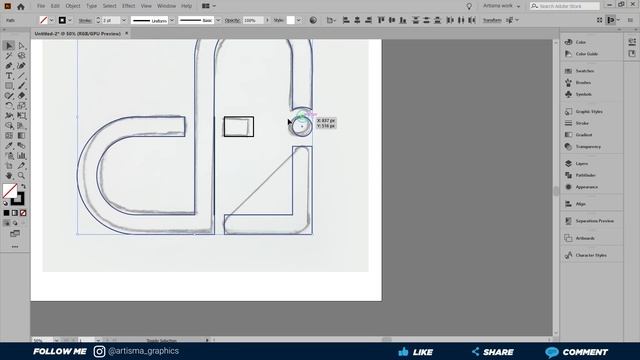Click the Style swatch in control bar
Viewport: 640px width, 360px height.
[290, 20]
